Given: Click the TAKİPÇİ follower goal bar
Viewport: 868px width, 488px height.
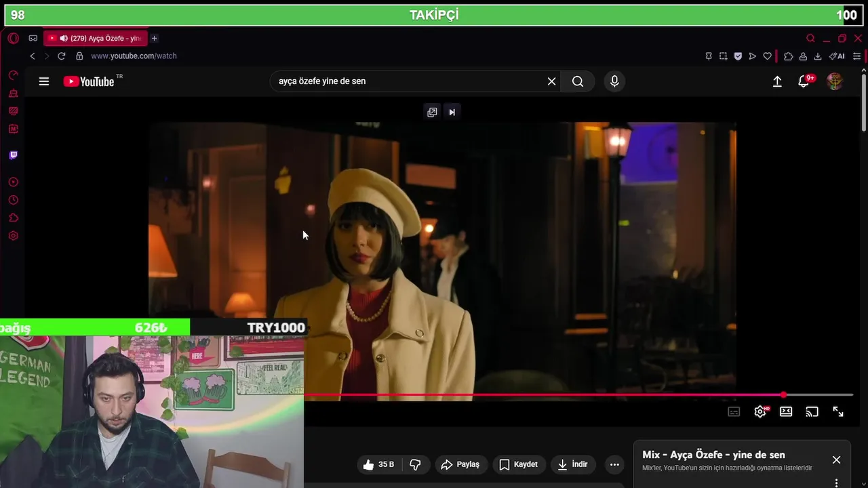Looking at the screenshot, I should [434, 15].
